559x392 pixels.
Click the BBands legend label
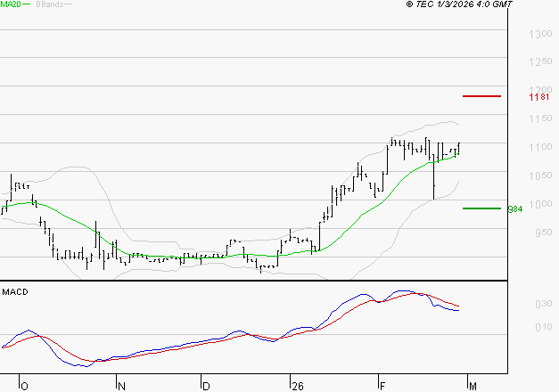(x=50, y=4)
